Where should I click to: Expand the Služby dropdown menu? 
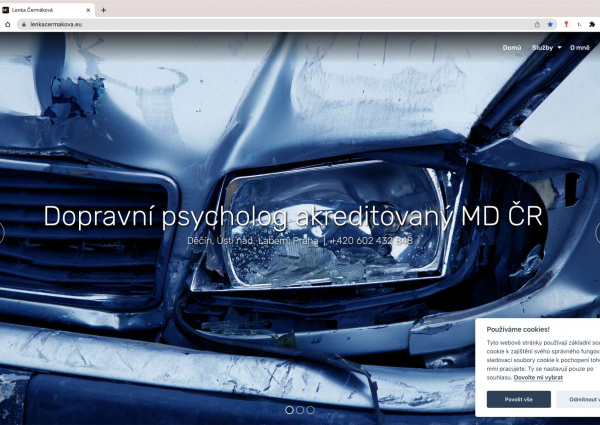click(x=546, y=47)
